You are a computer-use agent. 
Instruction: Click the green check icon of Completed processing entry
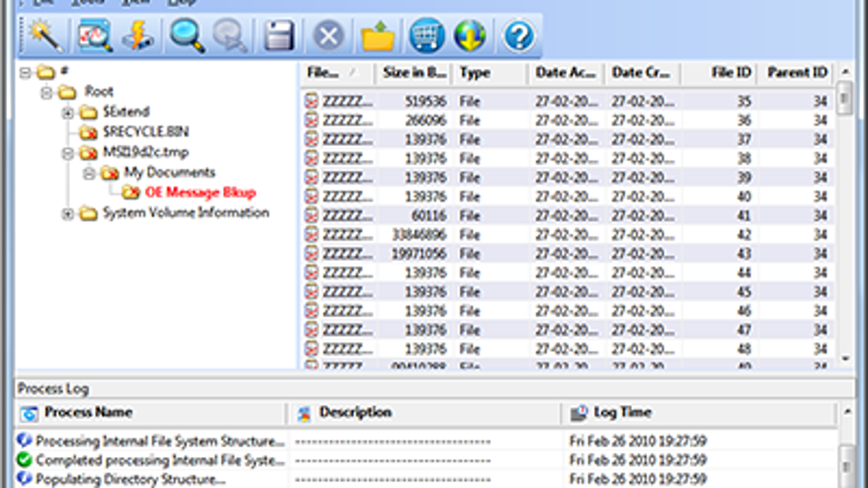click(25, 460)
